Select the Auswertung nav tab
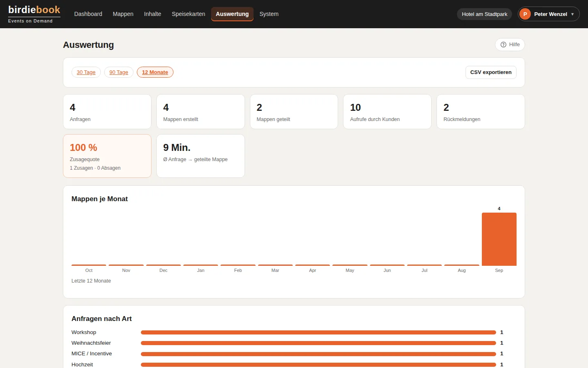 (x=232, y=14)
